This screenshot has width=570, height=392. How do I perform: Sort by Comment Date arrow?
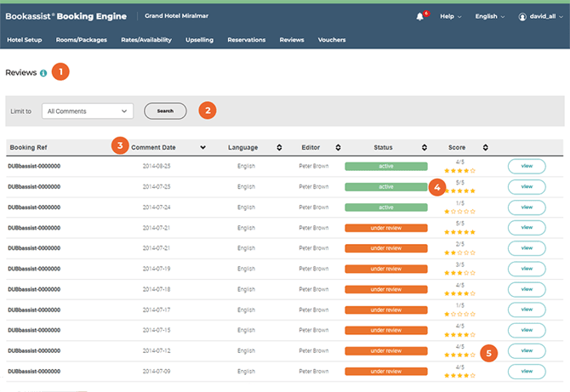pos(202,147)
